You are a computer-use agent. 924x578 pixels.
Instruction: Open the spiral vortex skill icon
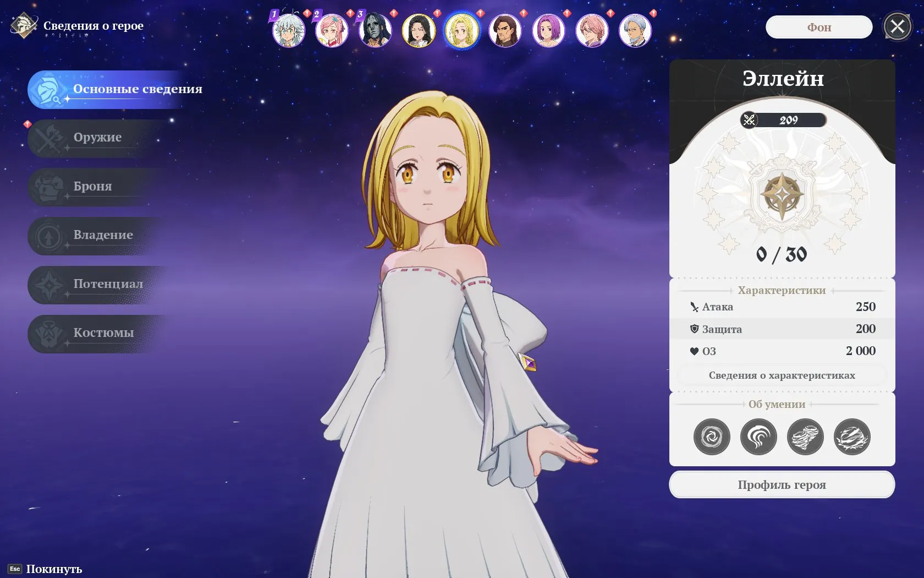[712, 437]
